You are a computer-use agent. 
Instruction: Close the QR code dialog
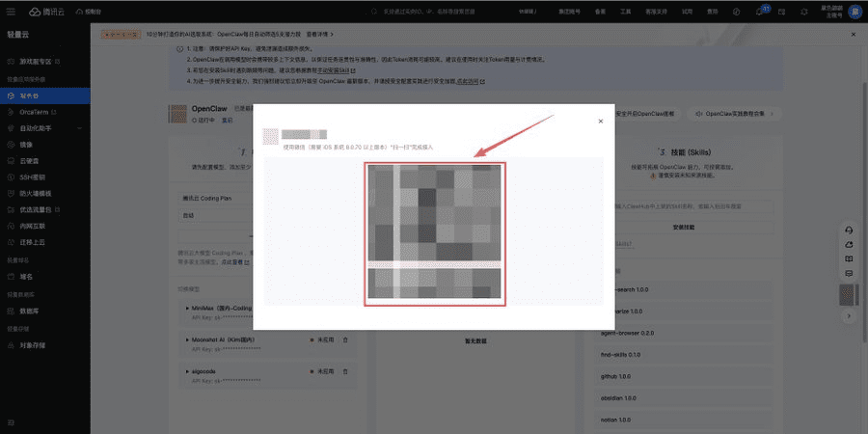(x=601, y=121)
